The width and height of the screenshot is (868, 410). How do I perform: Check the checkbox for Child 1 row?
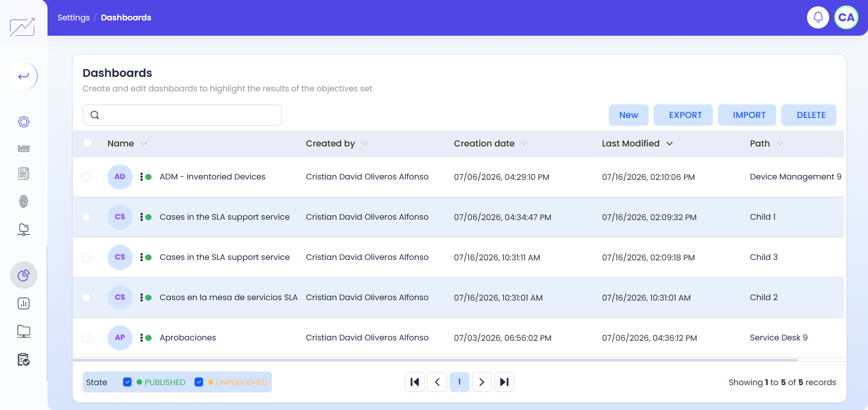[86, 217]
